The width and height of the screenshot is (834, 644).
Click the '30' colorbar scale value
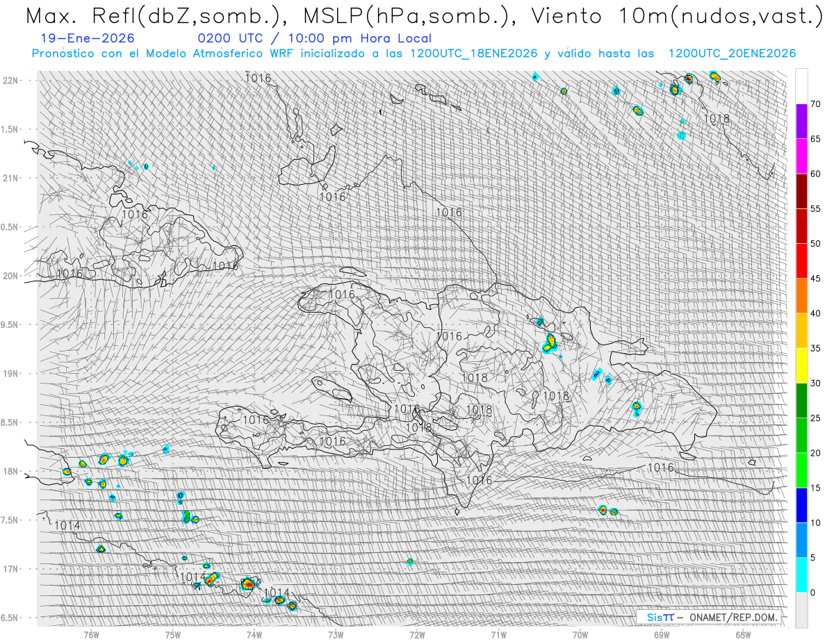coord(815,383)
